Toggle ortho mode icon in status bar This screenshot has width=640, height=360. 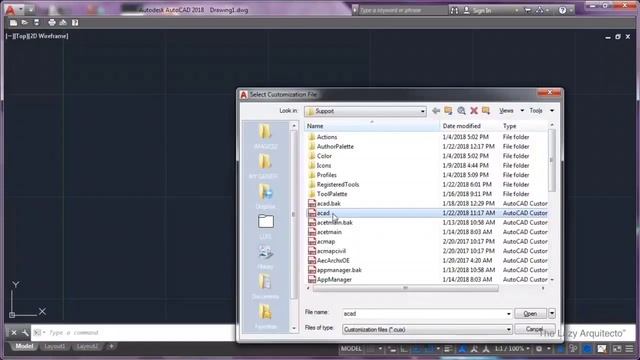404,349
